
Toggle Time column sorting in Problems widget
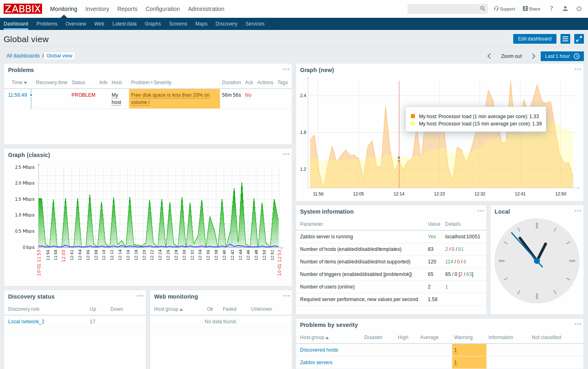19,82
